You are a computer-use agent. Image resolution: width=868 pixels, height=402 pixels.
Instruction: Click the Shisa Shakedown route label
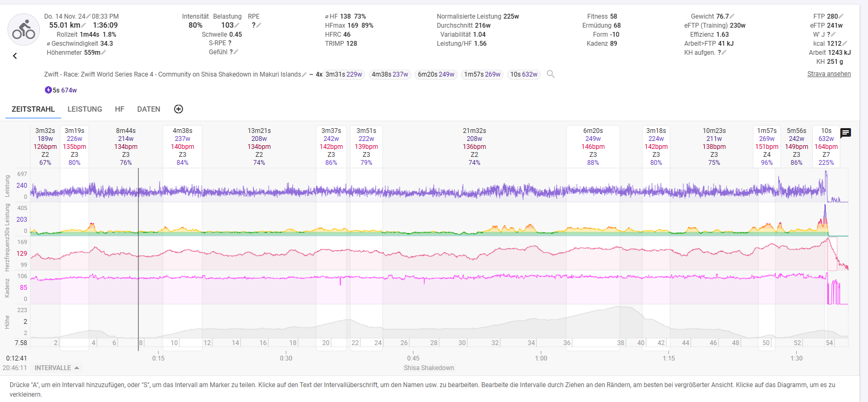click(x=429, y=368)
